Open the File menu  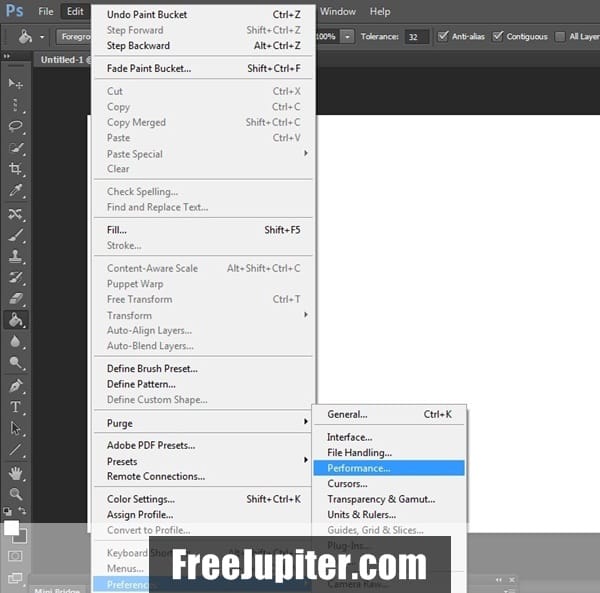click(46, 11)
